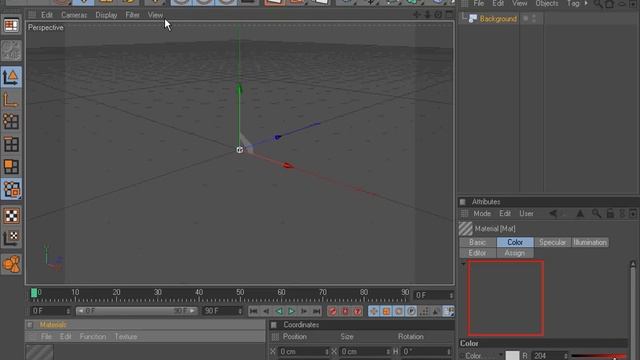Toggle Position keyframe recording icon
The width and height of the screenshot is (640, 360).
[373, 311]
